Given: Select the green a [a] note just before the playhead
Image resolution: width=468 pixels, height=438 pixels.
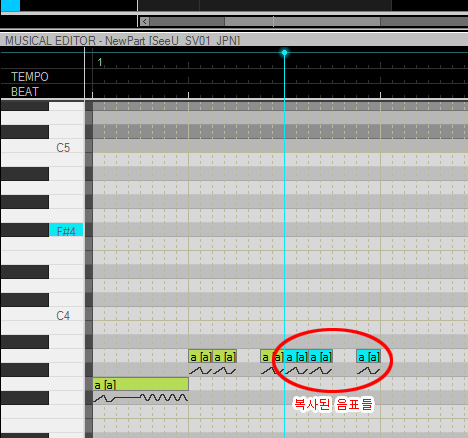Looking at the screenshot, I should point(272,356).
